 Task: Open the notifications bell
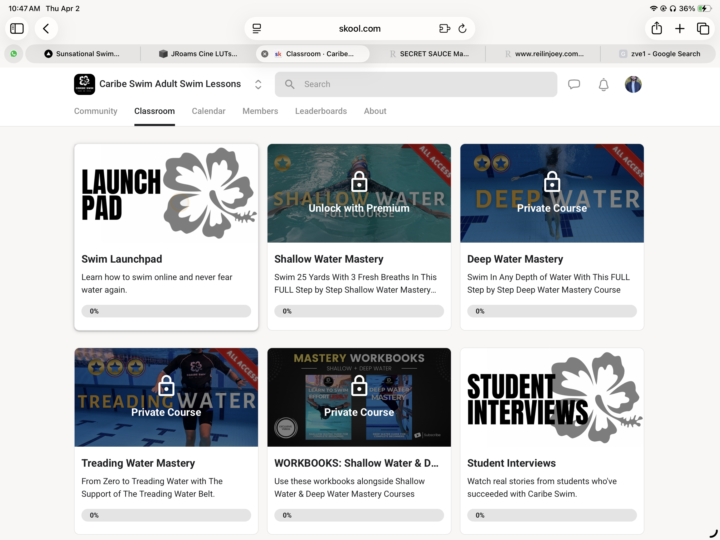pos(603,84)
